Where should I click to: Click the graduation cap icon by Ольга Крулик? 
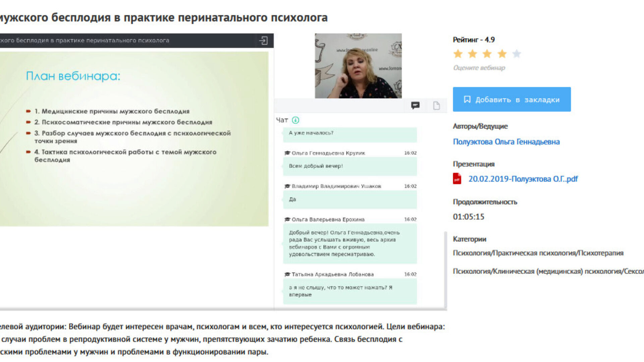287,153
